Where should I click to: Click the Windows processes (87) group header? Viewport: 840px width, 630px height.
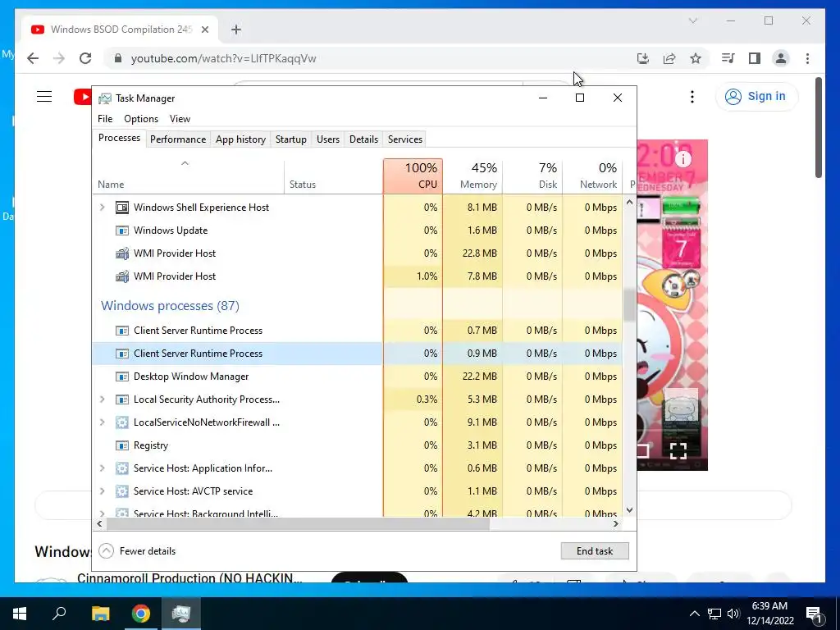(171, 306)
